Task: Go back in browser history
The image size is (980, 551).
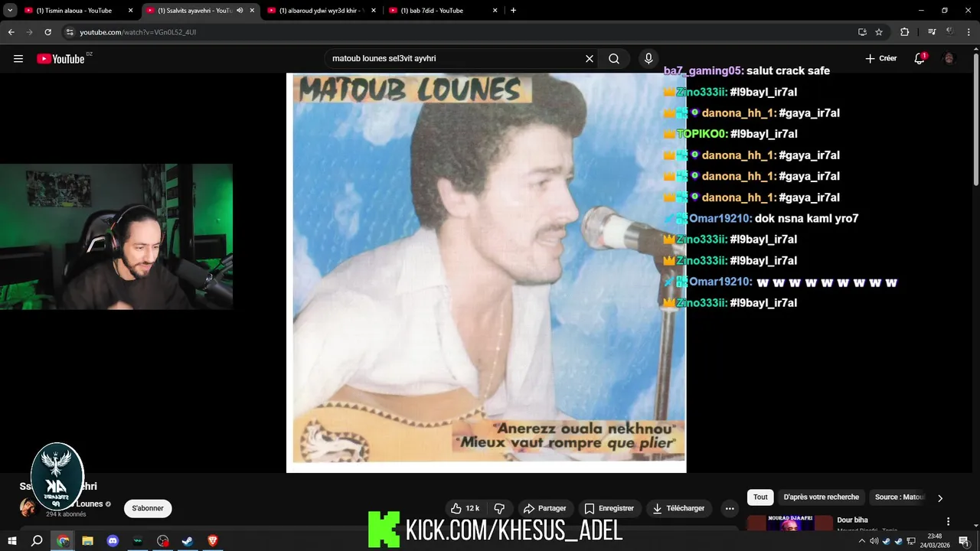Action: (x=11, y=32)
